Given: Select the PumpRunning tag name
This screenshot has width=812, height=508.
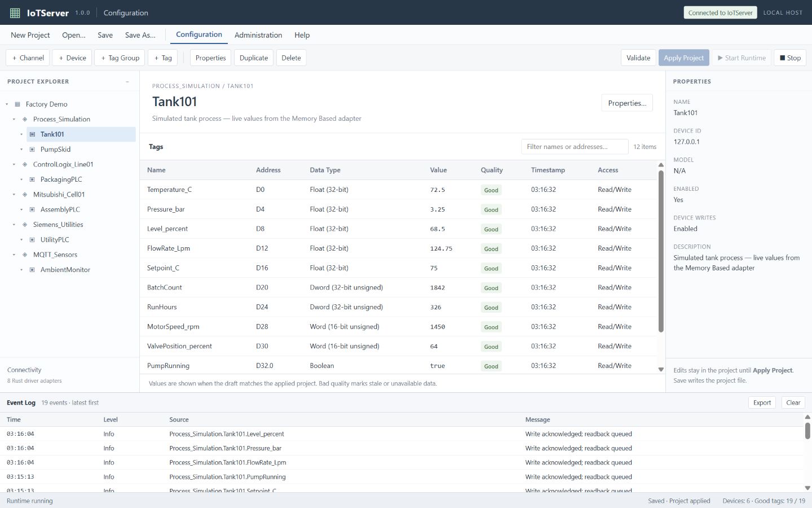Looking at the screenshot, I should coord(168,366).
